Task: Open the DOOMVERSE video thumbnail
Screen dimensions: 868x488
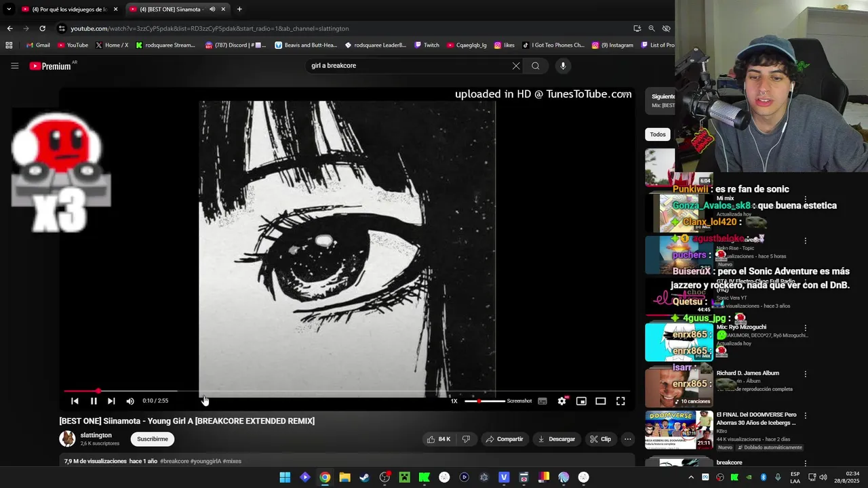Action: [x=678, y=430]
